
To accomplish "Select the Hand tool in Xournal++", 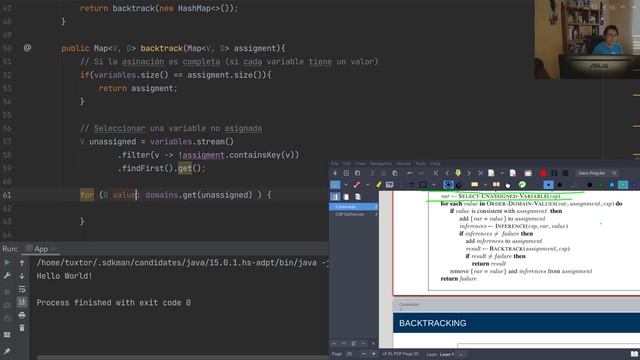I will tap(508, 185).
